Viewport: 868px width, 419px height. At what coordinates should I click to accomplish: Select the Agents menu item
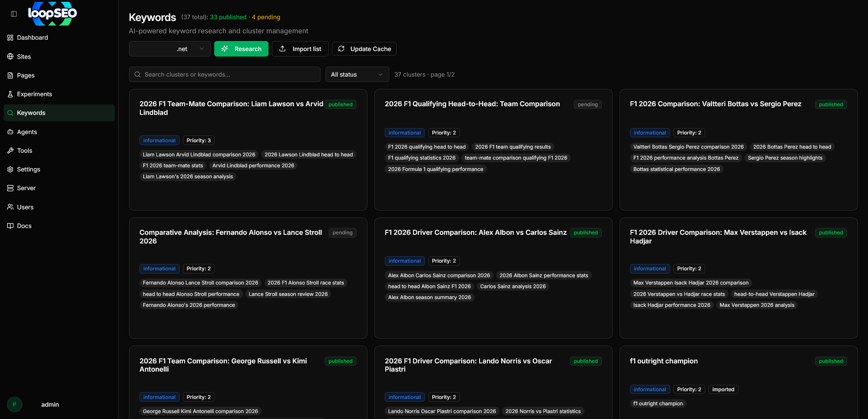59,132
